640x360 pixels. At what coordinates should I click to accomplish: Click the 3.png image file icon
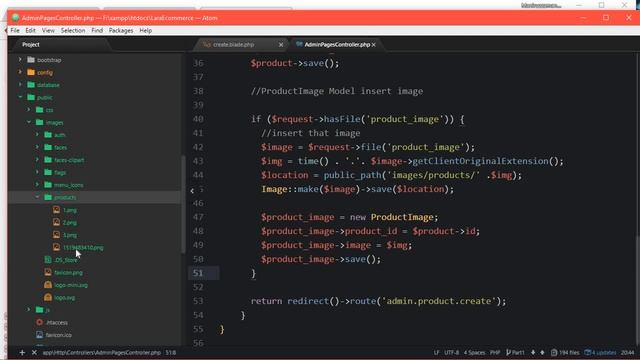point(56,235)
